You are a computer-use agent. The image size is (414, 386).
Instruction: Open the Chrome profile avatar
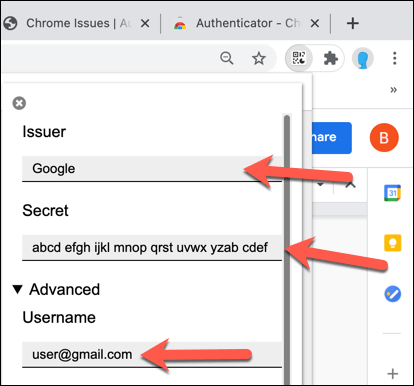[x=363, y=59]
